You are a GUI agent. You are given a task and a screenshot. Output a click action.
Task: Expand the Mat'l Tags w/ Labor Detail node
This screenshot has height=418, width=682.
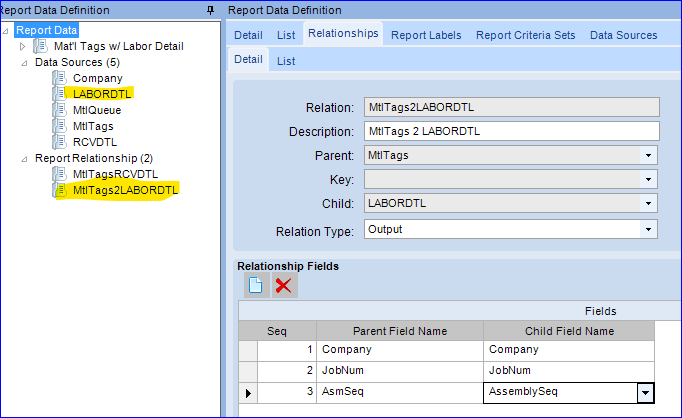click(23, 46)
